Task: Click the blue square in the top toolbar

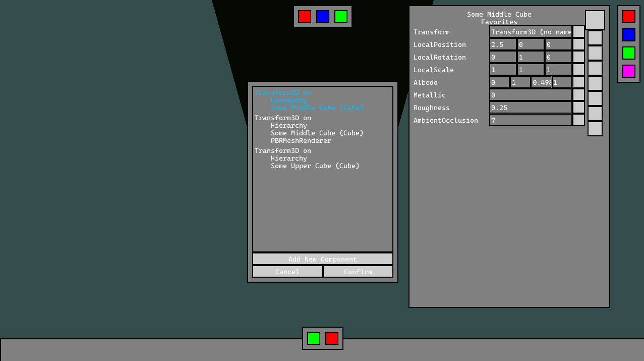Action: pyautogui.click(x=323, y=17)
